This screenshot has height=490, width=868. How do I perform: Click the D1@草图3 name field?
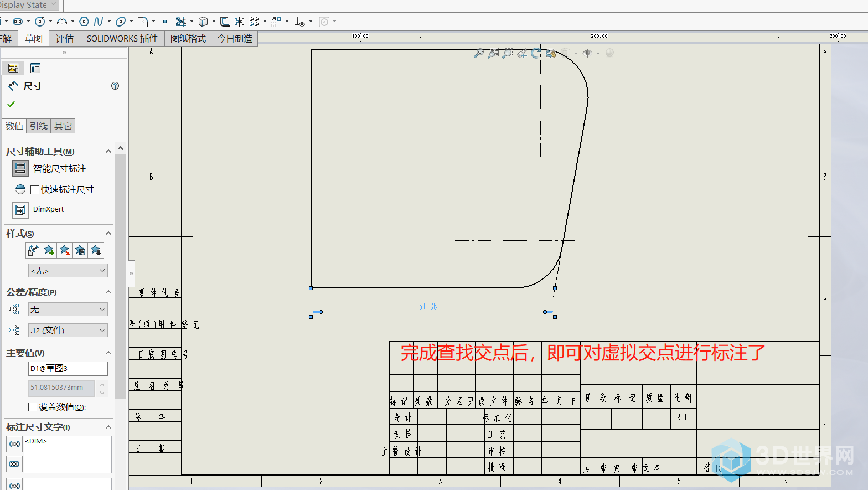point(68,368)
